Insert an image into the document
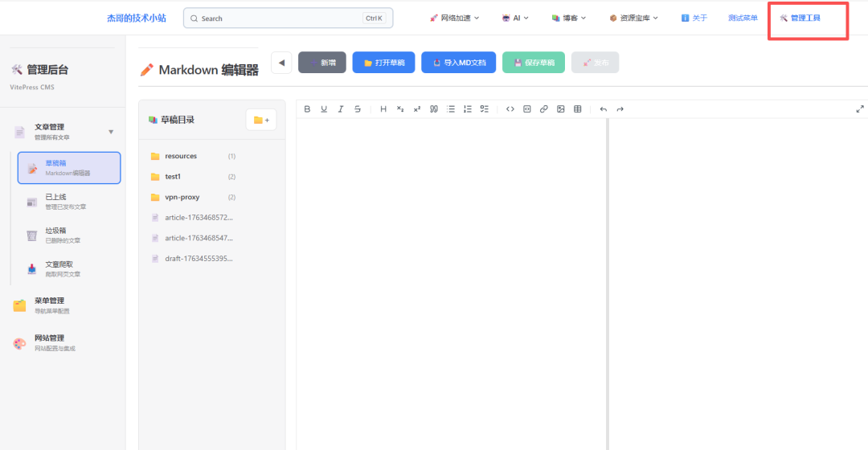 pyautogui.click(x=561, y=109)
